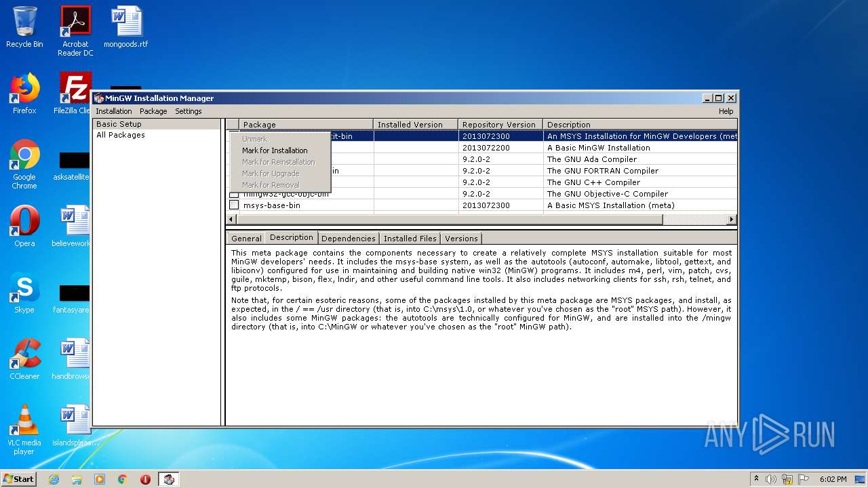
Task: Open Chrome from the taskbar
Action: pyautogui.click(x=123, y=479)
